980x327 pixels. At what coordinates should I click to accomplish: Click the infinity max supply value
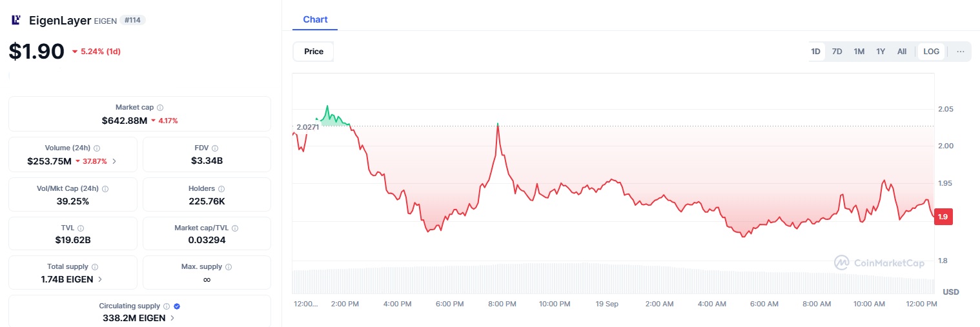click(207, 280)
